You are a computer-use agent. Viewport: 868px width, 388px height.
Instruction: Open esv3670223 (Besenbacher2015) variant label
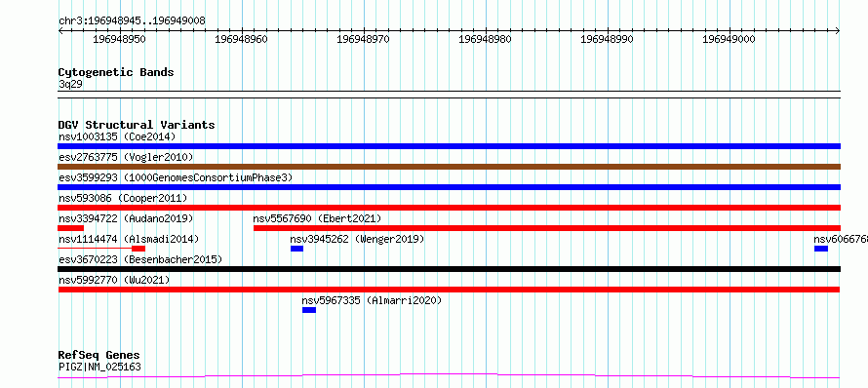point(140,259)
